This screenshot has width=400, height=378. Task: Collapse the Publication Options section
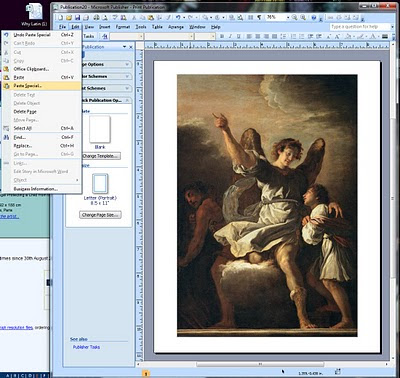[107, 100]
